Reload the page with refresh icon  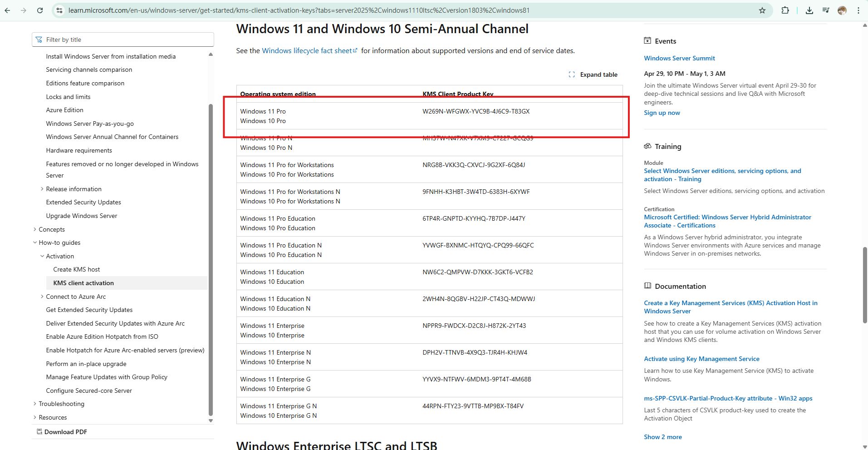tap(40, 10)
